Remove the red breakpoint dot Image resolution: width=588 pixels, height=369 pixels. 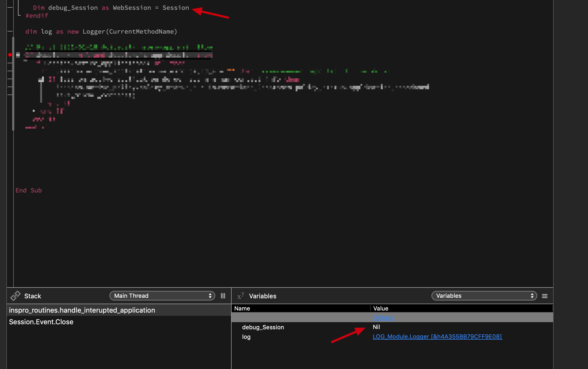[10, 55]
